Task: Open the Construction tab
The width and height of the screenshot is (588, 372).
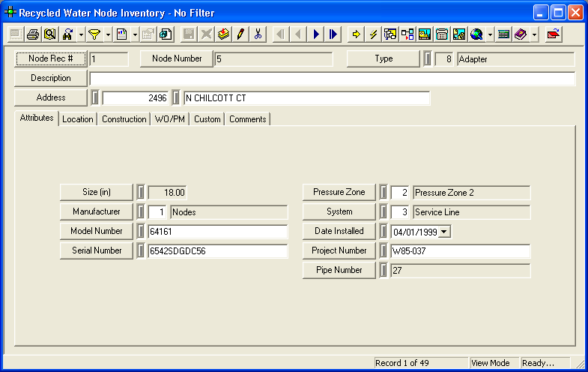Action: coord(124,119)
